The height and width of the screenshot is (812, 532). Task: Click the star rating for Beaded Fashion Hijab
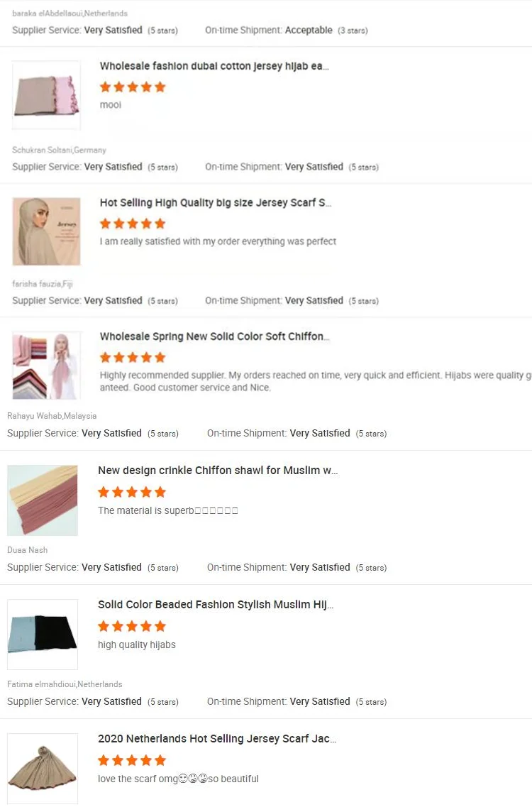click(x=131, y=625)
